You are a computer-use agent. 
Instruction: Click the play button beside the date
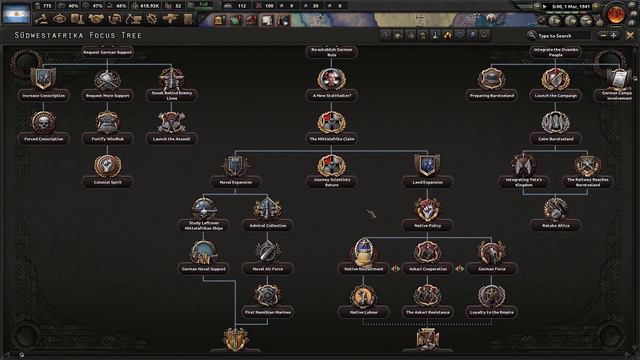(544, 7)
